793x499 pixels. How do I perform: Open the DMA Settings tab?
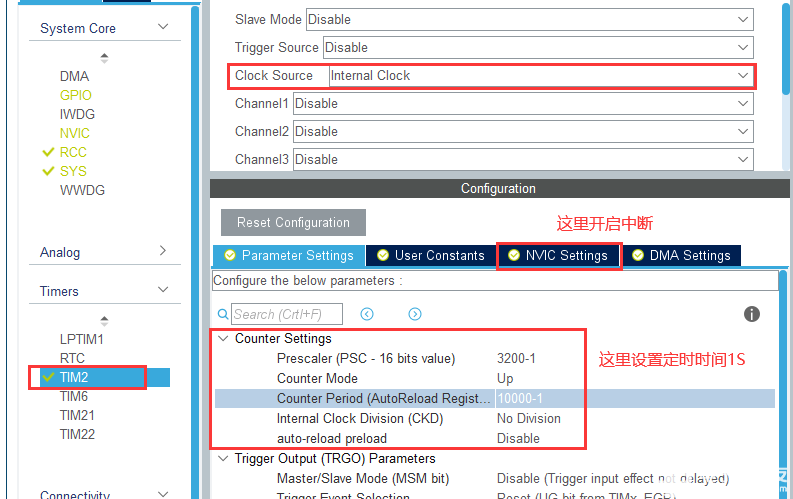pyautogui.click(x=682, y=255)
